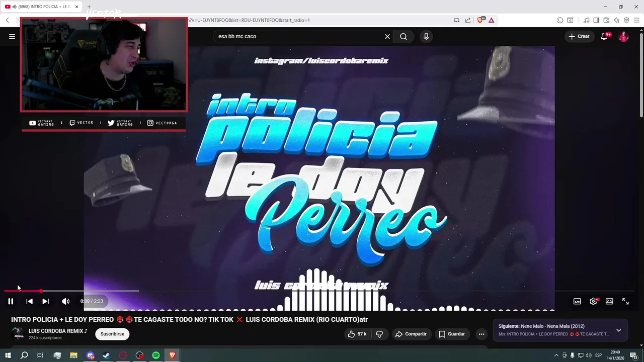Click the 'Siguiente: Nene Malo - Nena Mala (2012)' text
This screenshot has height=362, width=644.
coord(541,326)
